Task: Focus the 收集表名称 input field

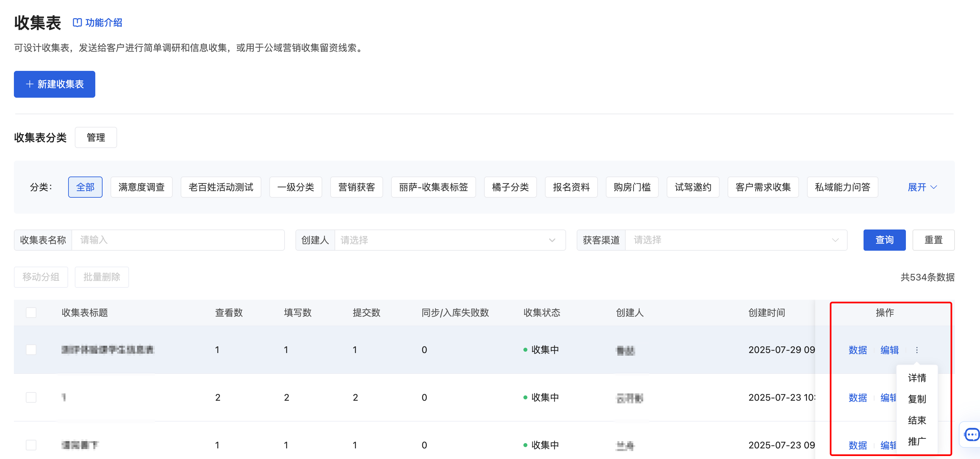Action: coord(178,240)
